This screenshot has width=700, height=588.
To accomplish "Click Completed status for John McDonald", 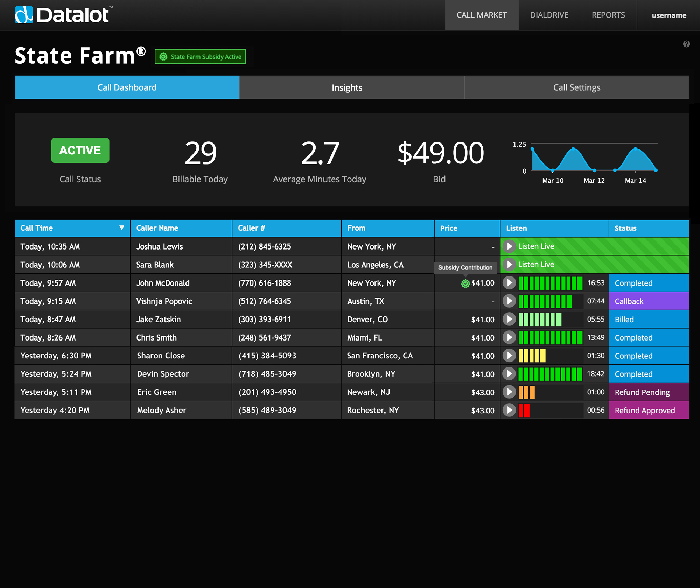I will click(x=649, y=283).
